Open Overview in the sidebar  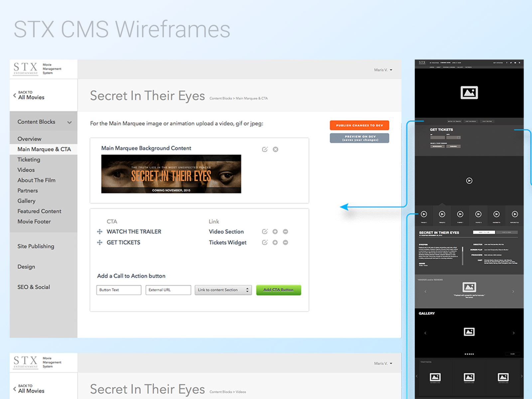(29, 139)
